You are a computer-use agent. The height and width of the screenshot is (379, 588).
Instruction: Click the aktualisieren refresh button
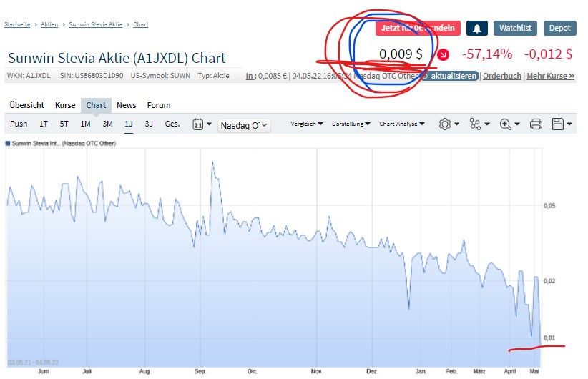(x=450, y=76)
